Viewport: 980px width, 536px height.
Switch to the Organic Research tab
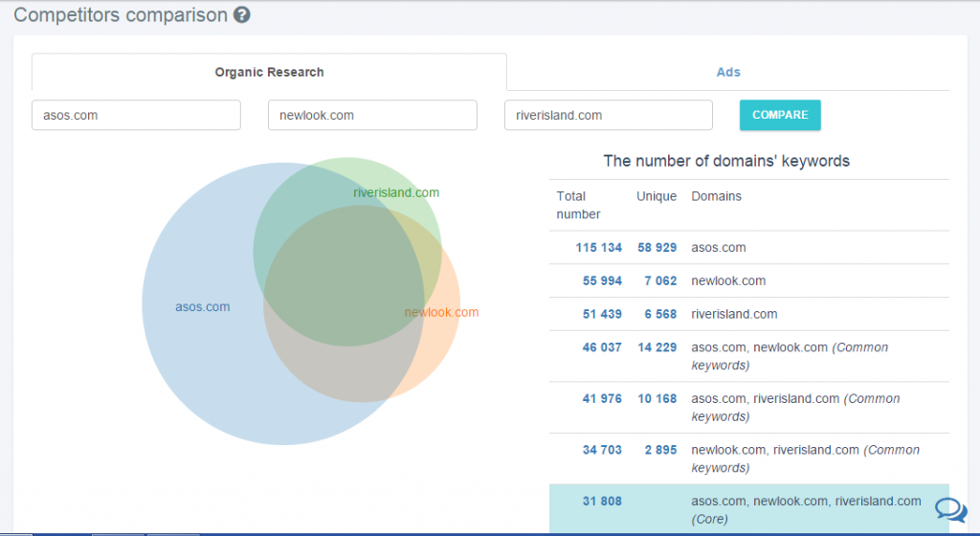click(269, 72)
